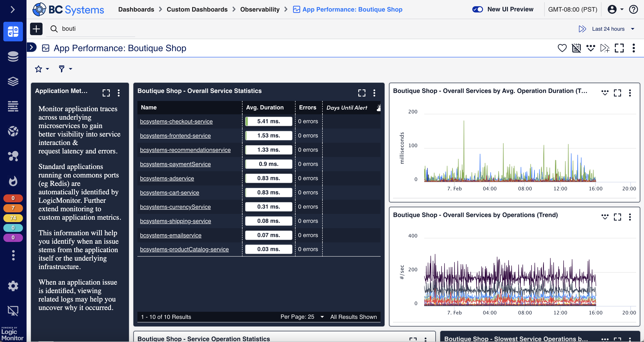Open the Resources database icon in sidebar
This screenshot has height=342, width=644.
[x=13, y=57]
